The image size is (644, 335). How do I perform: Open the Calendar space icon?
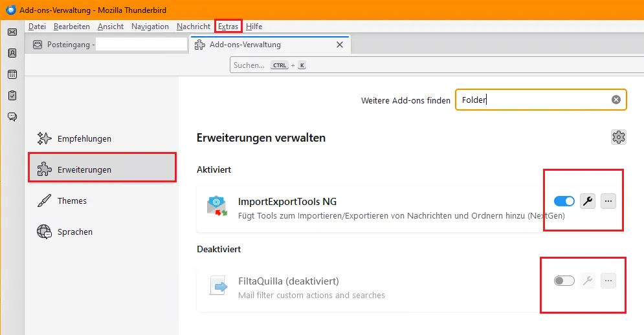tap(12, 74)
